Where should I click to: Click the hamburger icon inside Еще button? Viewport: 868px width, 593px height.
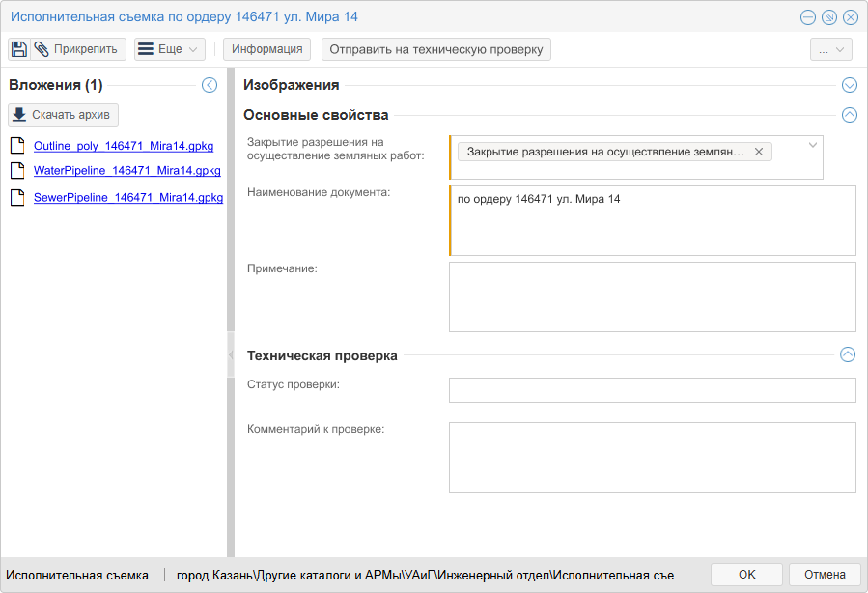click(x=144, y=48)
